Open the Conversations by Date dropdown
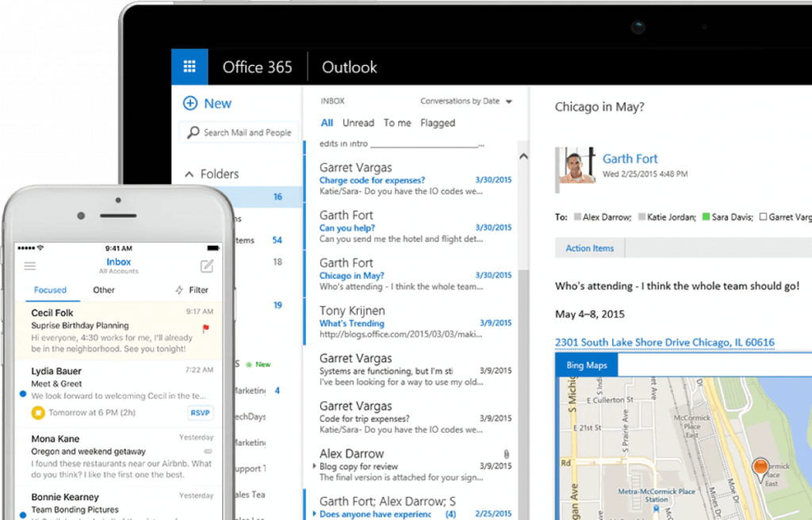812x520 pixels. tap(466, 101)
